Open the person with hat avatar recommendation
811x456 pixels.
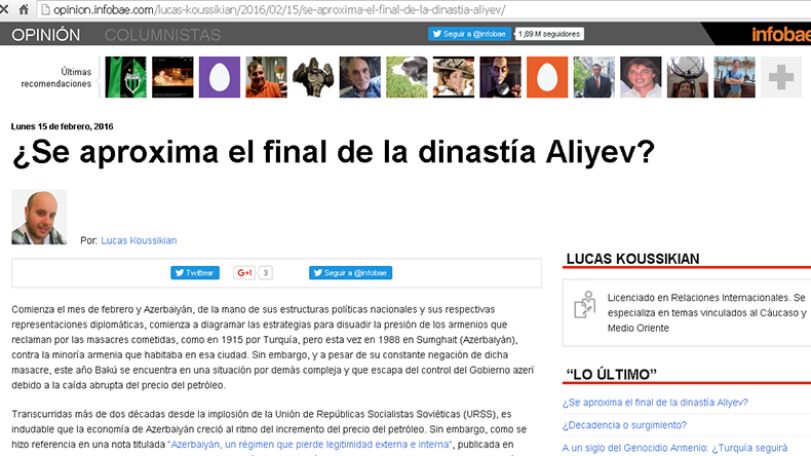coord(454,77)
